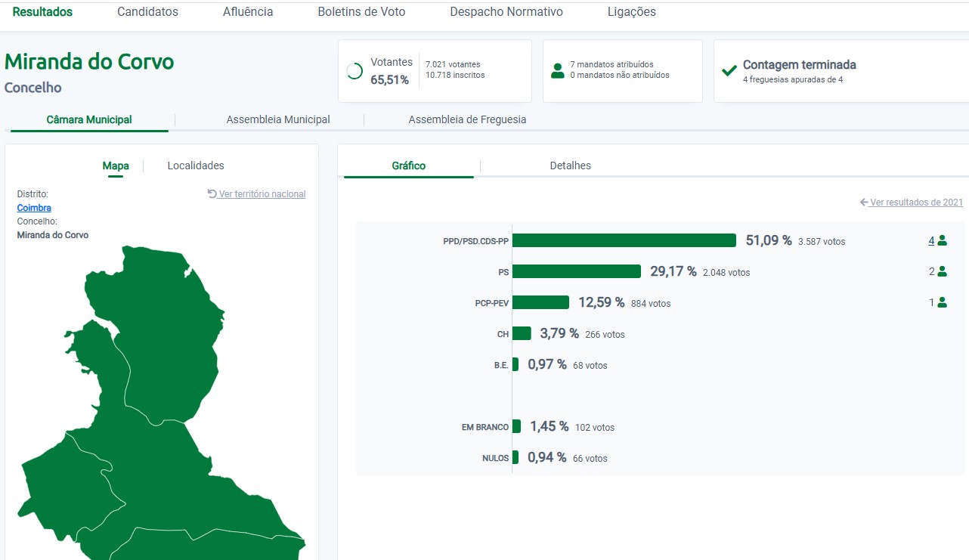
Task: Click the Contagem terminada checkmark icon
Action: [x=729, y=71]
